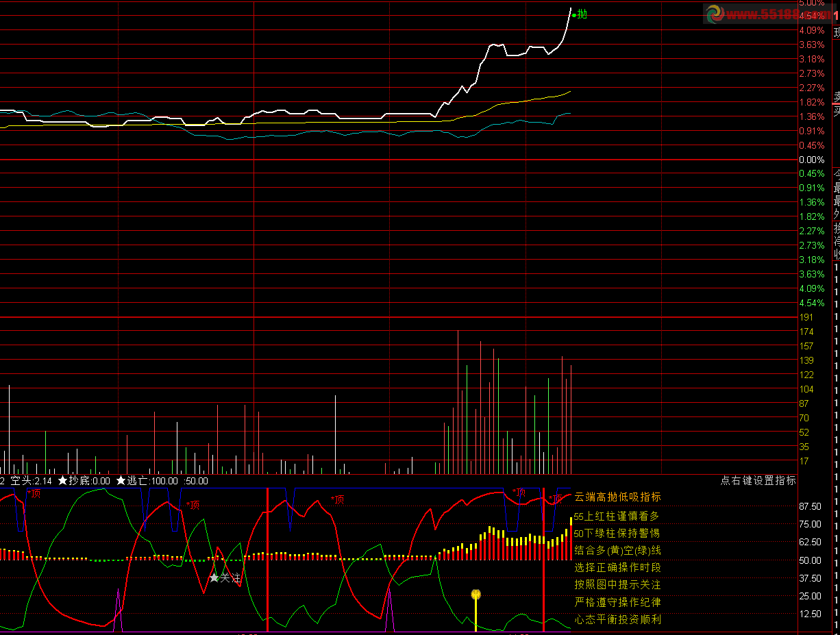The height and width of the screenshot is (635, 840).
Task: Click the 191 volume axis label
Action: click(806, 317)
